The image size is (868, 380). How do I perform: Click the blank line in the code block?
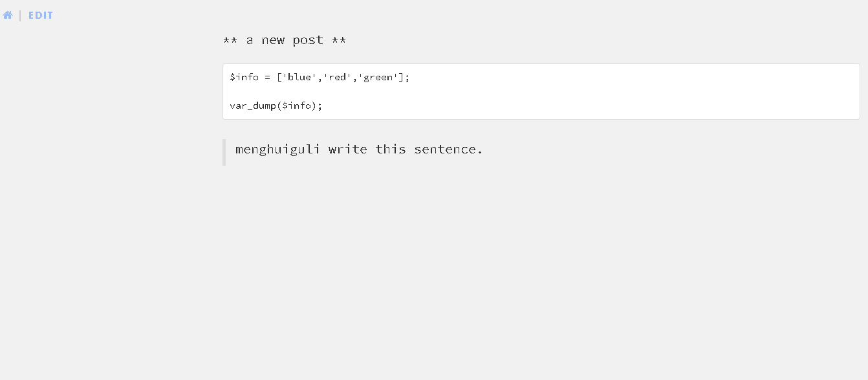541,91
